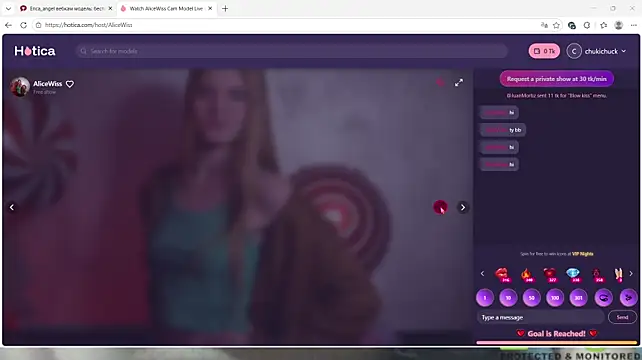View site information lock icon
Screen dimensions: 642x360
[38, 25]
